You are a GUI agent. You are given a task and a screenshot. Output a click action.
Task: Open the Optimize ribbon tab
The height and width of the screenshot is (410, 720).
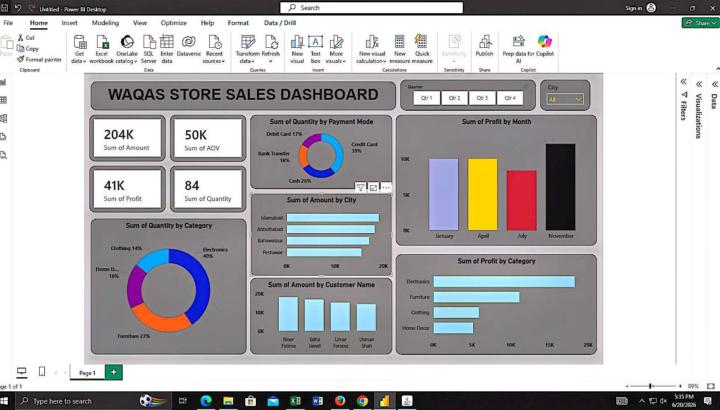tap(174, 22)
